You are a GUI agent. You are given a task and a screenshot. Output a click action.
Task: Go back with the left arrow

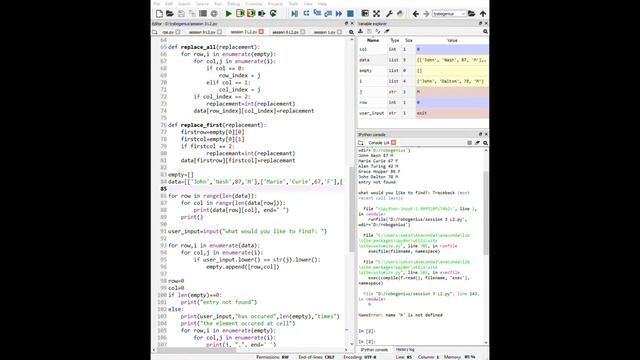pos(416,14)
